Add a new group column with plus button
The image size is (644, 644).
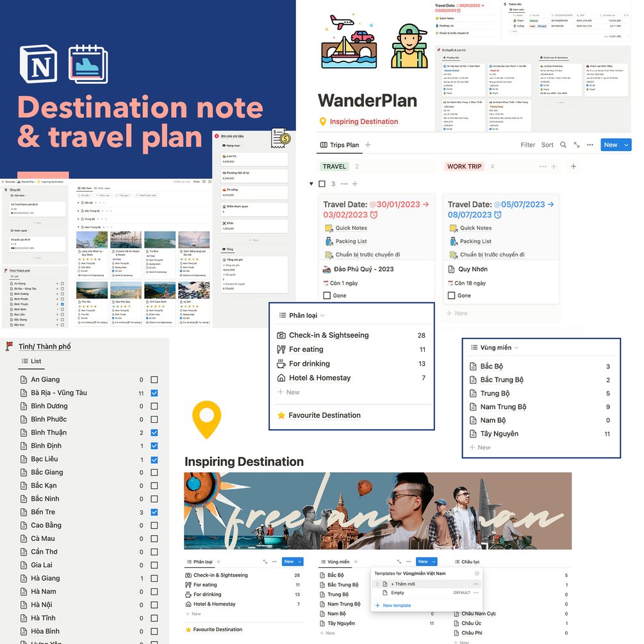(574, 167)
